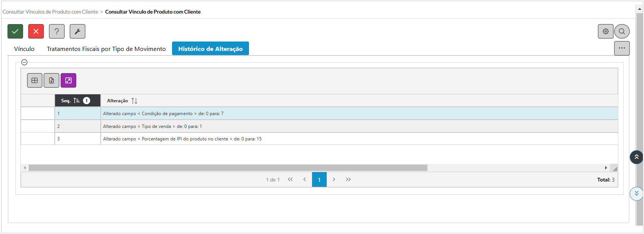The image size is (644, 234).
Task: Open Tratamentos Fiscais por Tipo de Movimento tab
Action: pos(106,49)
